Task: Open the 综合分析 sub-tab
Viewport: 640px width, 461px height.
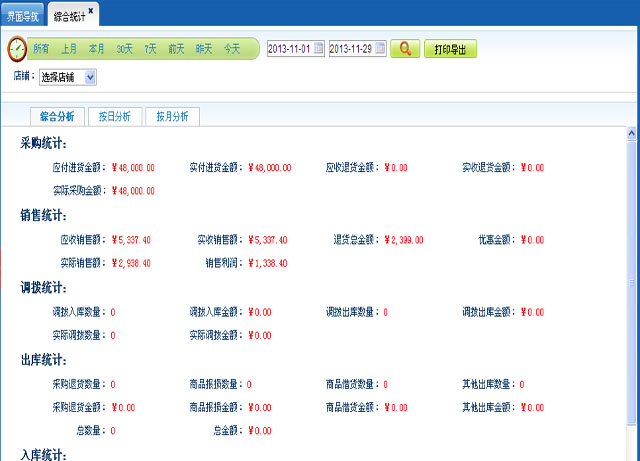Action: (x=57, y=117)
